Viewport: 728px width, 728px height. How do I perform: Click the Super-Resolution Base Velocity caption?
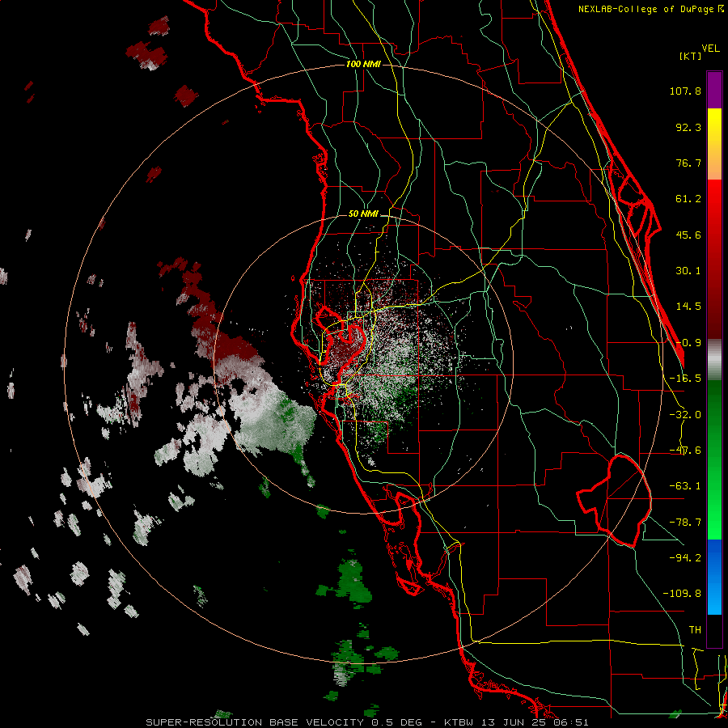pos(367,722)
